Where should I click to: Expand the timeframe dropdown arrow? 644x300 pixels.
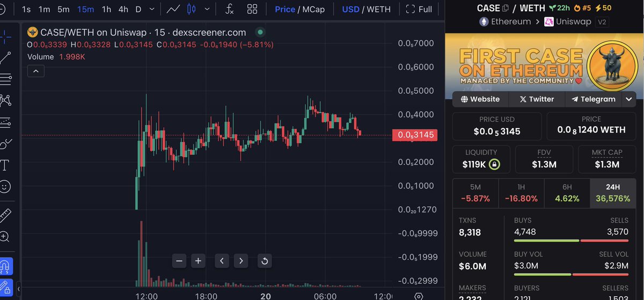point(152,9)
